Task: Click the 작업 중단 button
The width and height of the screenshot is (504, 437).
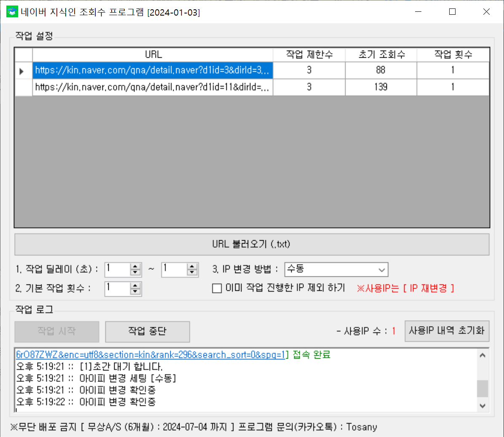Action: [x=147, y=332]
